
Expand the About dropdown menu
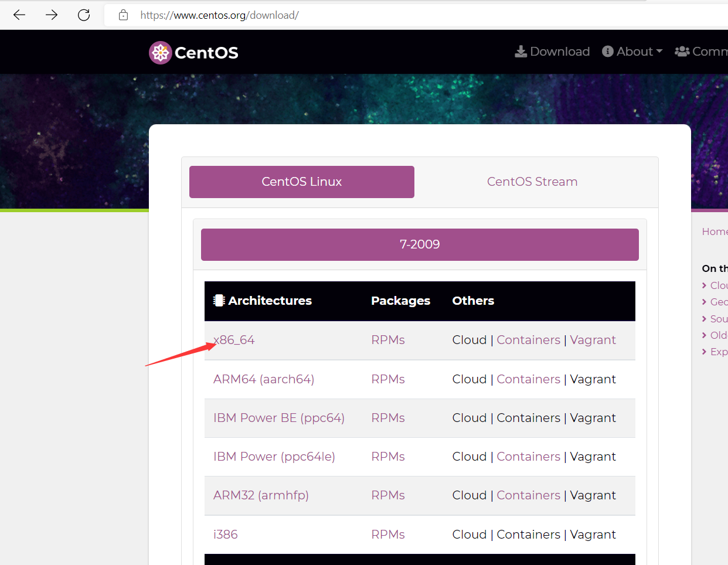pos(632,52)
